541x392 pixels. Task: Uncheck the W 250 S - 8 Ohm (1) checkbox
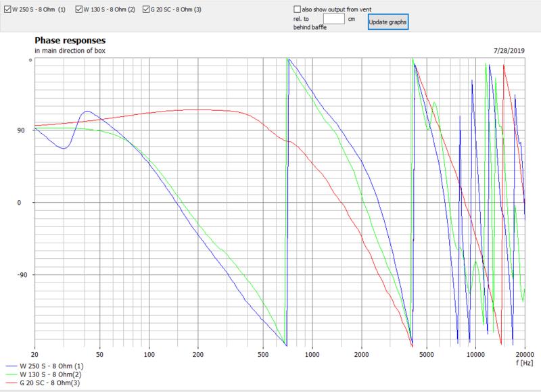tap(7, 9)
